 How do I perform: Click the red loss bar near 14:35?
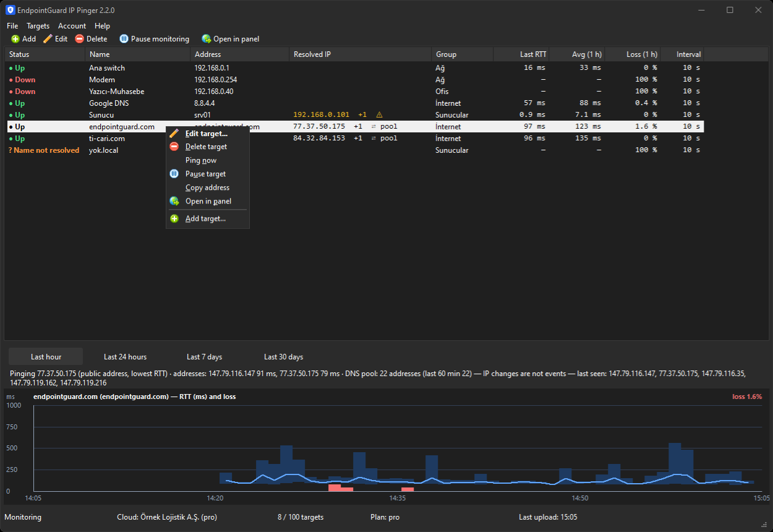point(408,489)
